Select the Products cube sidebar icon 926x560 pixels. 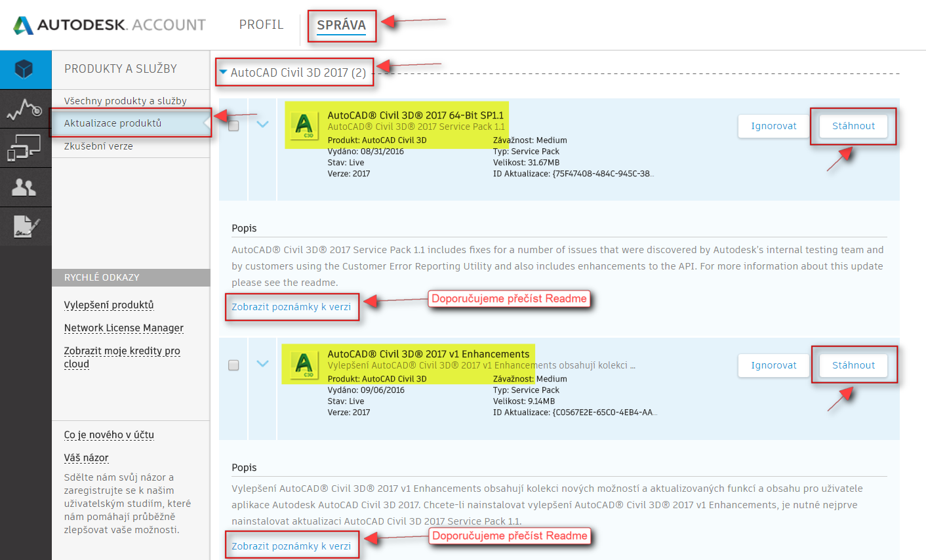pyautogui.click(x=25, y=70)
